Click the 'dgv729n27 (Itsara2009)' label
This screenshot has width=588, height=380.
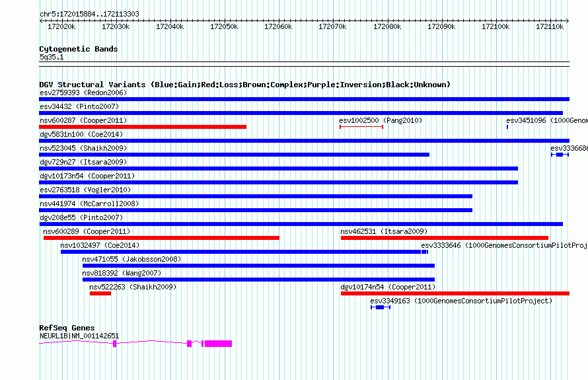(x=83, y=162)
